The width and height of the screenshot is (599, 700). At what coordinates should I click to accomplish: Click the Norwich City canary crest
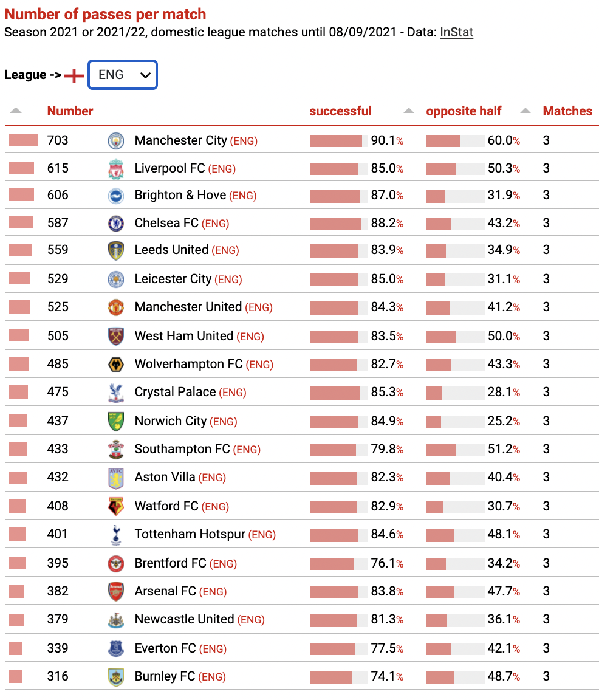116,421
